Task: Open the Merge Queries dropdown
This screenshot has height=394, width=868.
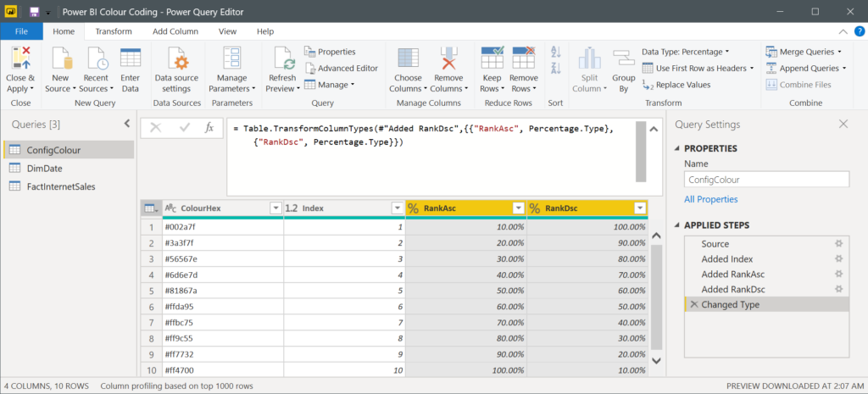Action: (804, 52)
